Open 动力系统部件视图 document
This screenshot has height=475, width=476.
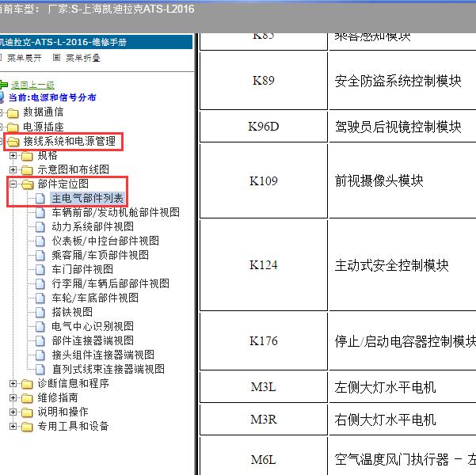pyautogui.click(x=93, y=226)
